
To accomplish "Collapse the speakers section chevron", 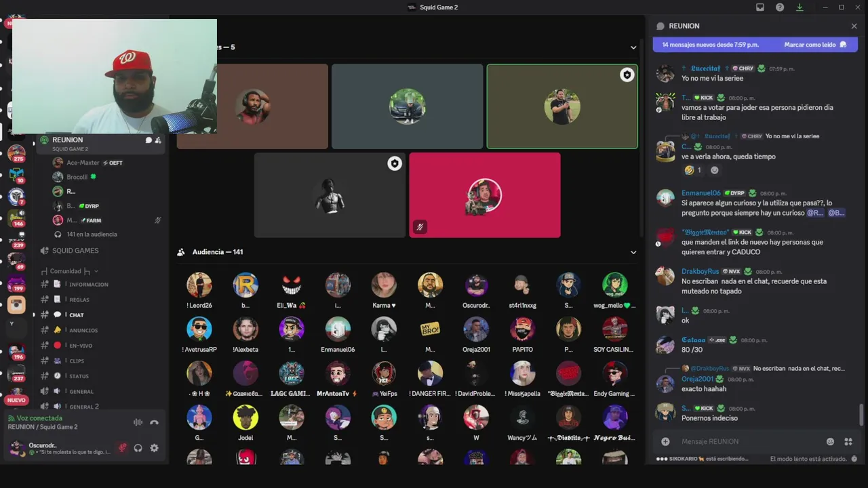I will click(x=633, y=47).
